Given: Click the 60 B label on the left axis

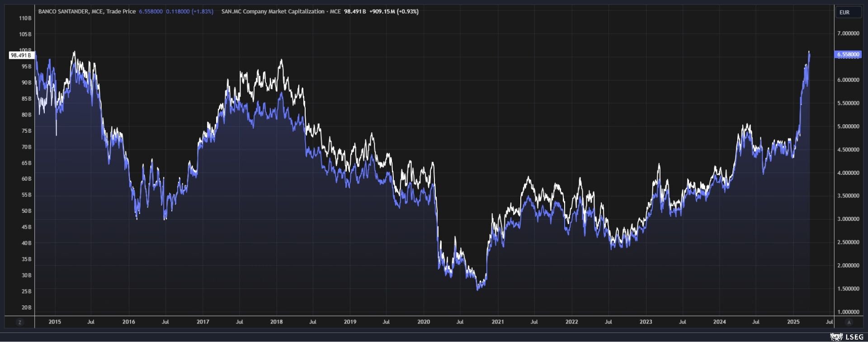Looking at the screenshot, I should [x=27, y=179].
